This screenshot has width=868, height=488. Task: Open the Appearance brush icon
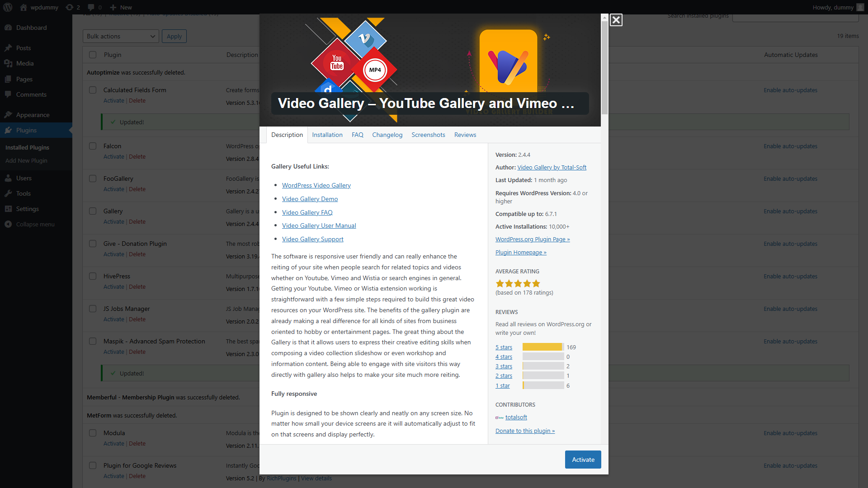pyautogui.click(x=8, y=115)
